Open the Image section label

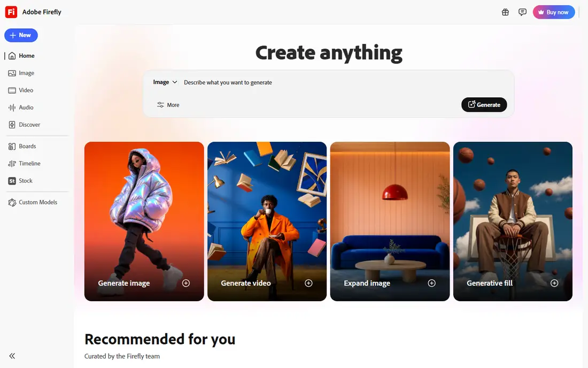point(26,73)
